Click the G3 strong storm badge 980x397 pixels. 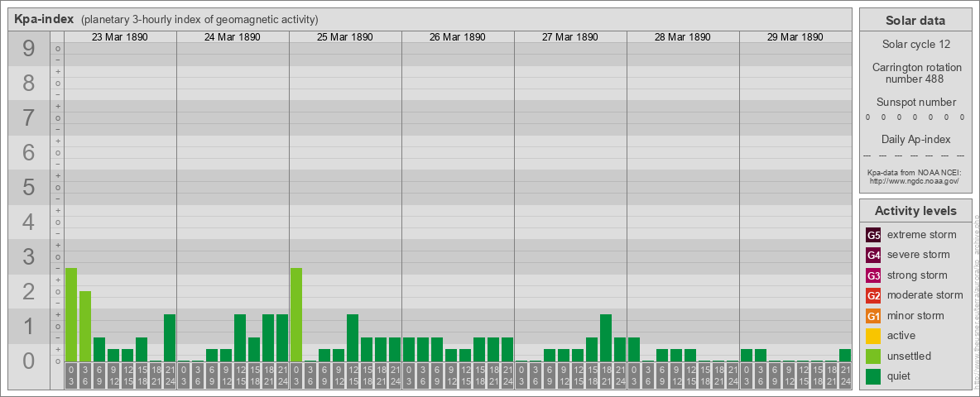click(x=873, y=275)
